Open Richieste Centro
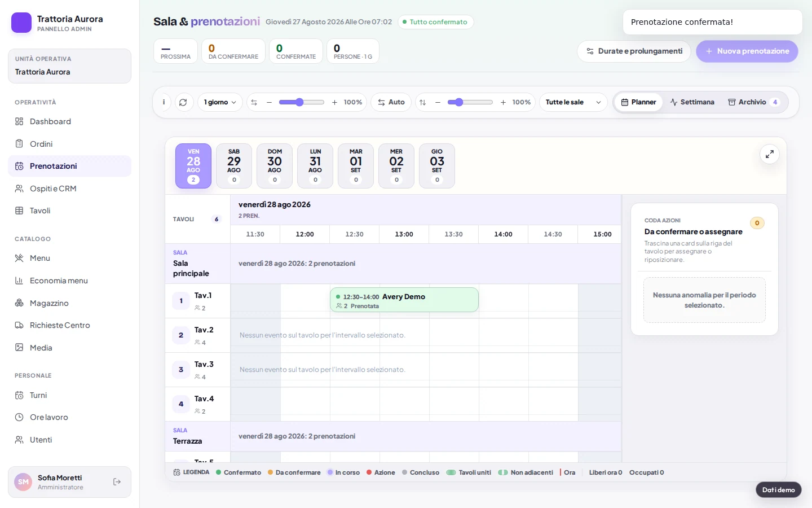 pos(69,325)
